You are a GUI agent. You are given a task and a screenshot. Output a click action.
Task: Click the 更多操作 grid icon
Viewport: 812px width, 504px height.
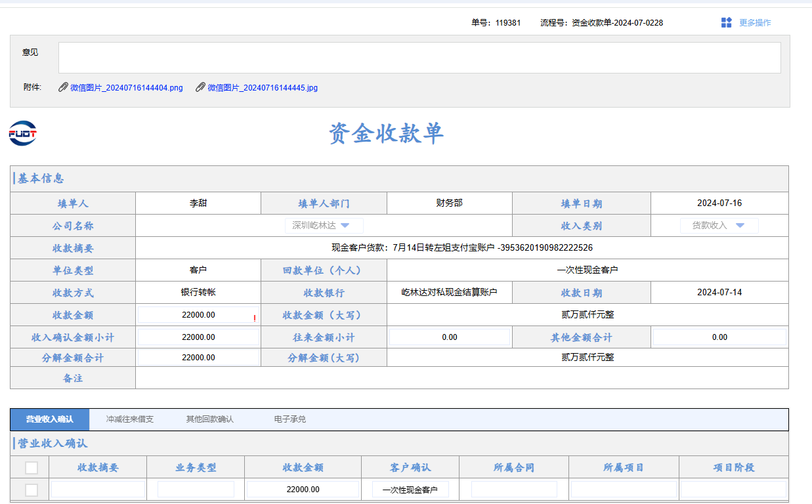(726, 23)
